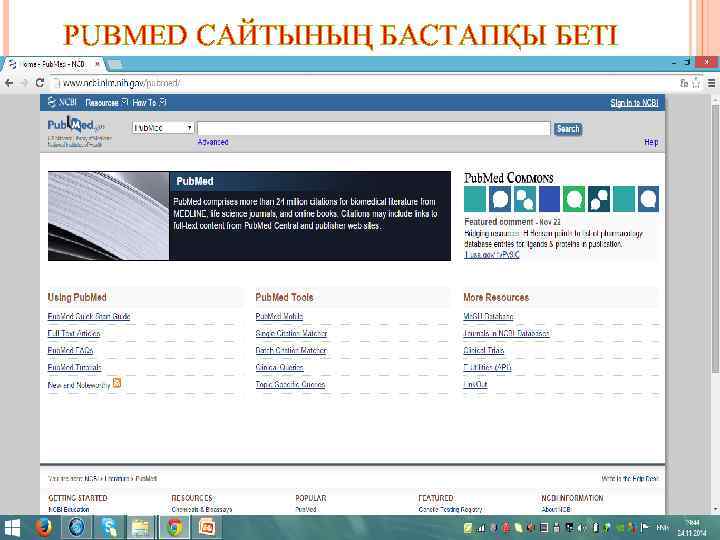Click the green speech-bubble PubMed Commons tile
This screenshot has width=720, height=540.
[x=574, y=199]
